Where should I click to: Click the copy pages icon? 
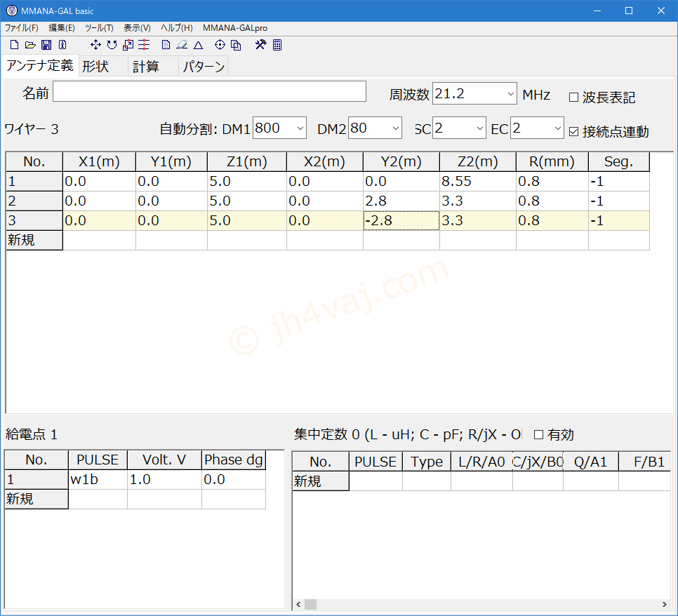pos(236,44)
